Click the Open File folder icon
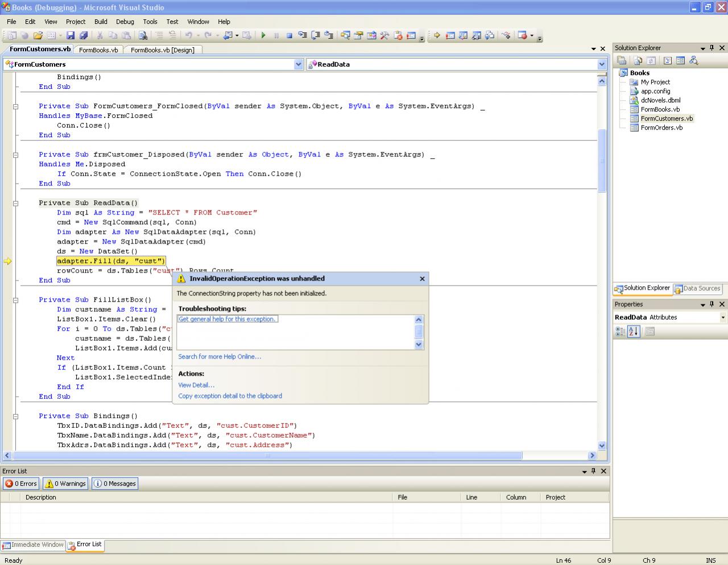 point(38,35)
